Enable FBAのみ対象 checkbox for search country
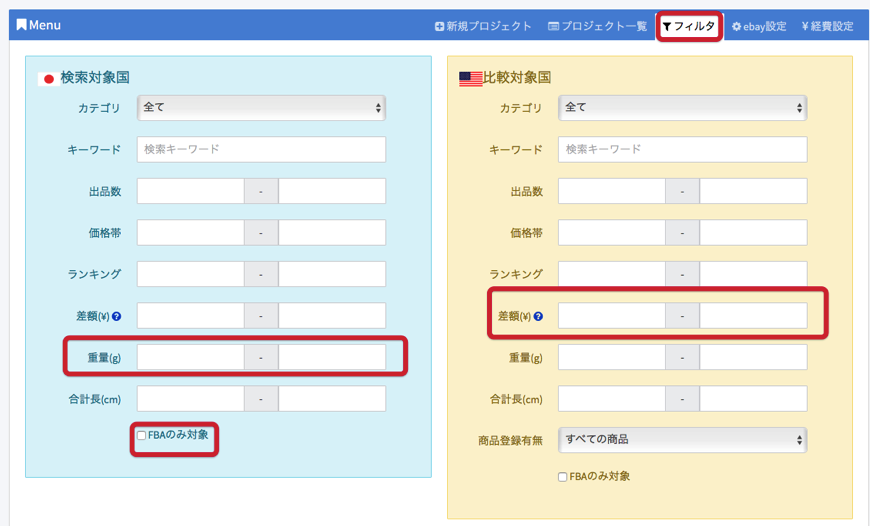The width and height of the screenshot is (870, 526). [x=142, y=436]
